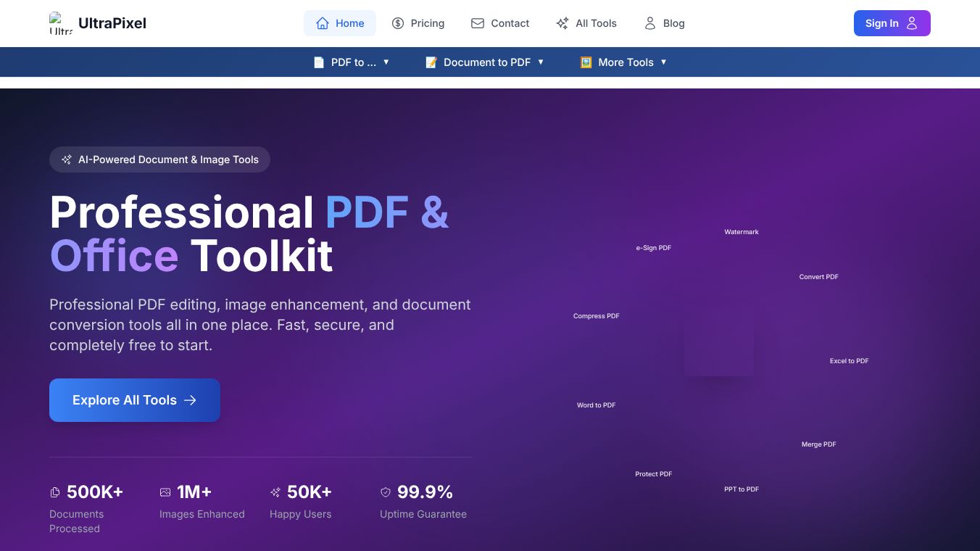Click the user icon in Sign In
The width and height of the screenshot is (980, 551).
click(913, 23)
